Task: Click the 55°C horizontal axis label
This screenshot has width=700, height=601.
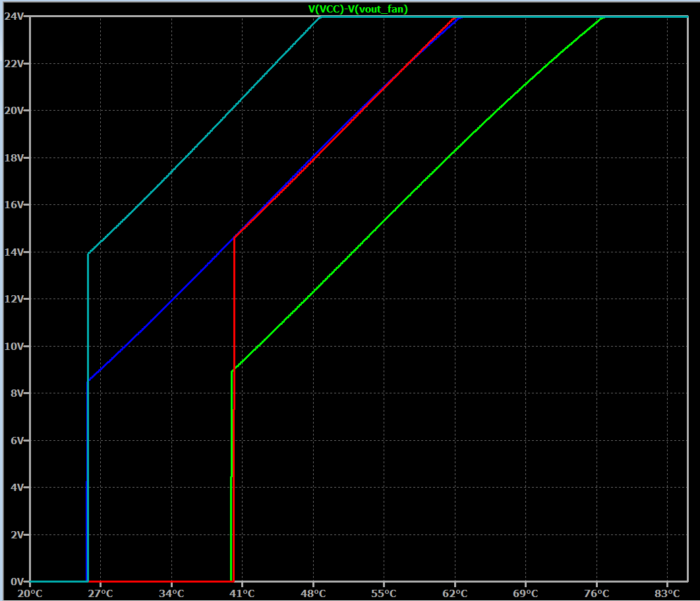Action: 384,593
